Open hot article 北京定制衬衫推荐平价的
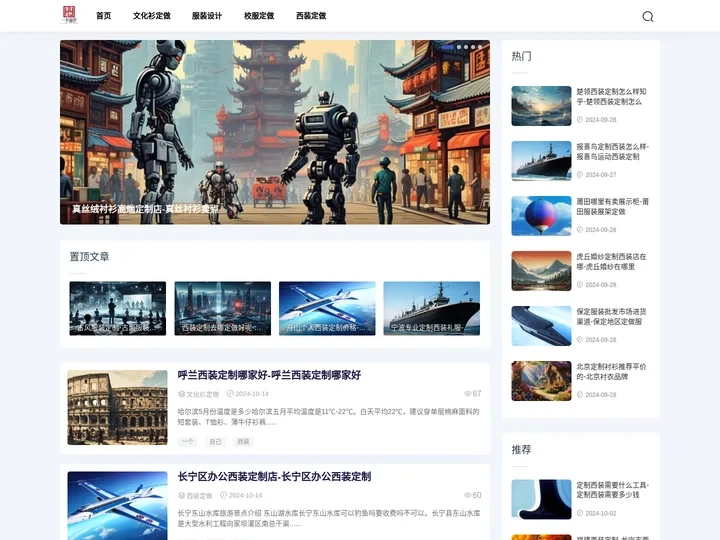 pos(611,371)
